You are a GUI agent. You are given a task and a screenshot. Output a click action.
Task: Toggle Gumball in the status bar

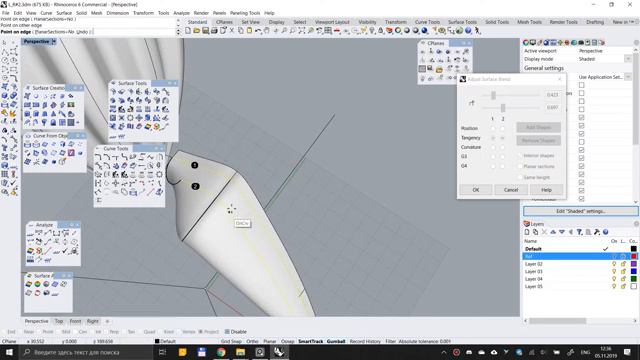[336, 341]
